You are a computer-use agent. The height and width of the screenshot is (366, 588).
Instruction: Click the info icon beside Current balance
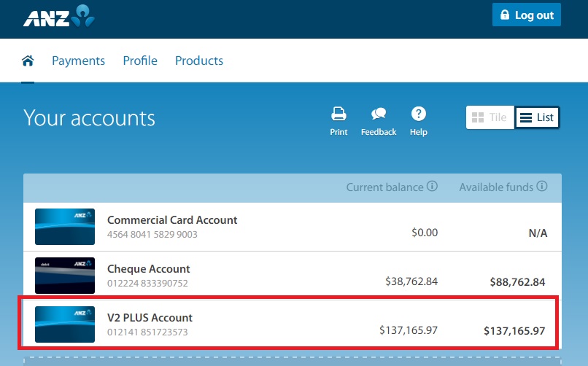[432, 186]
